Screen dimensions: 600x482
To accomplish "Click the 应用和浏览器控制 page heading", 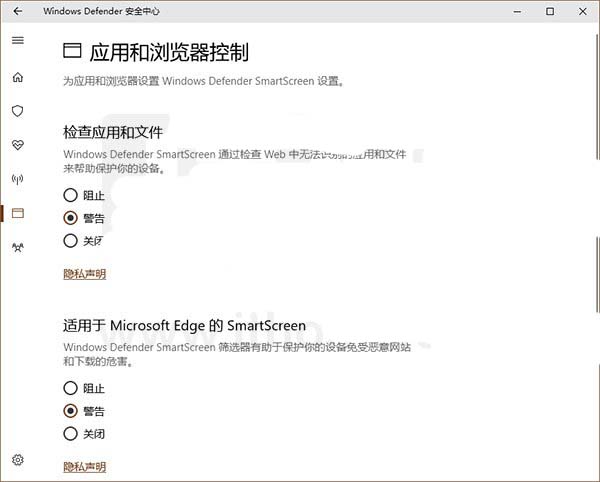I will click(169, 52).
